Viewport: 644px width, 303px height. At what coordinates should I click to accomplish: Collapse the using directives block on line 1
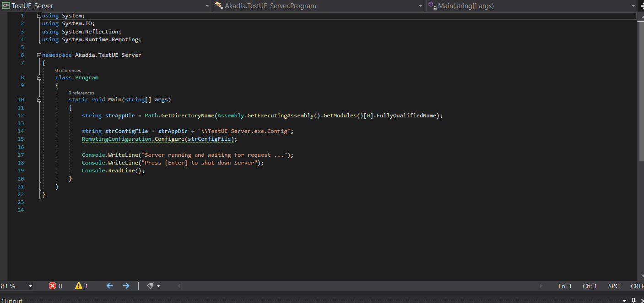[39, 16]
